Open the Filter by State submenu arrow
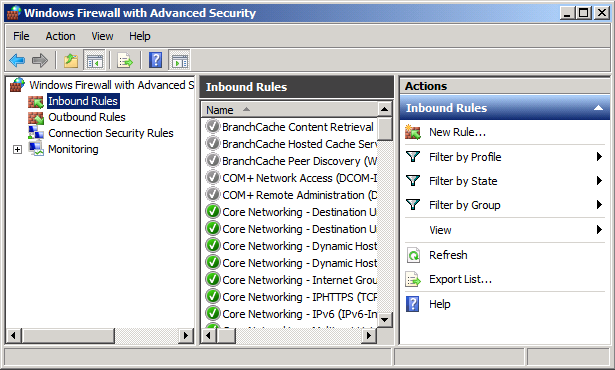The width and height of the screenshot is (615, 370). 599,180
